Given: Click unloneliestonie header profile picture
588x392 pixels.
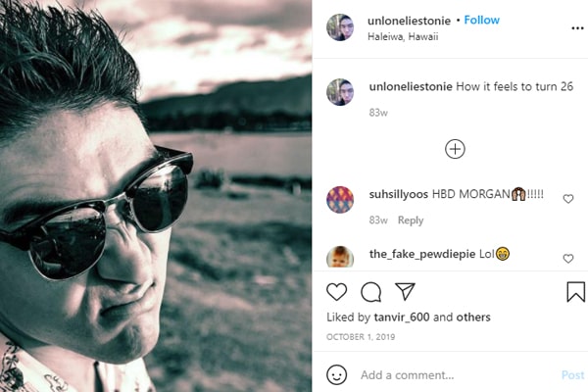Looking at the screenshot, I should pyautogui.click(x=340, y=27).
